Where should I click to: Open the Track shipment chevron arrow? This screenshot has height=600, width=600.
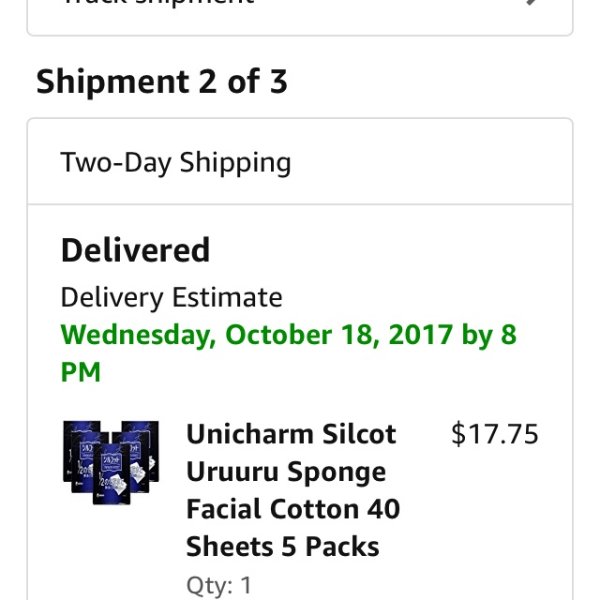(x=532, y=2)
